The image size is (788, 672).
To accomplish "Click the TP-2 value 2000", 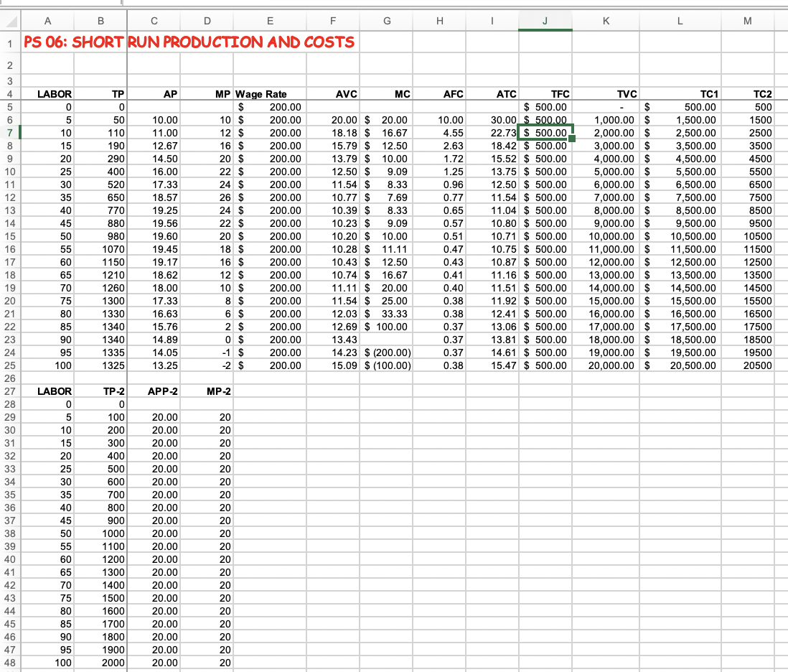I will pyautogui.click(x=100, y=663).
